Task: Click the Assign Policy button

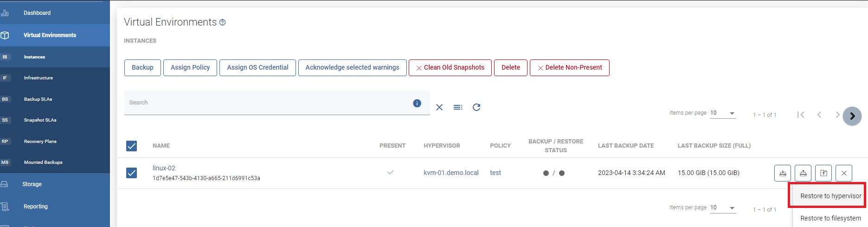Action: pyautogui.click(x=190, y=67)
